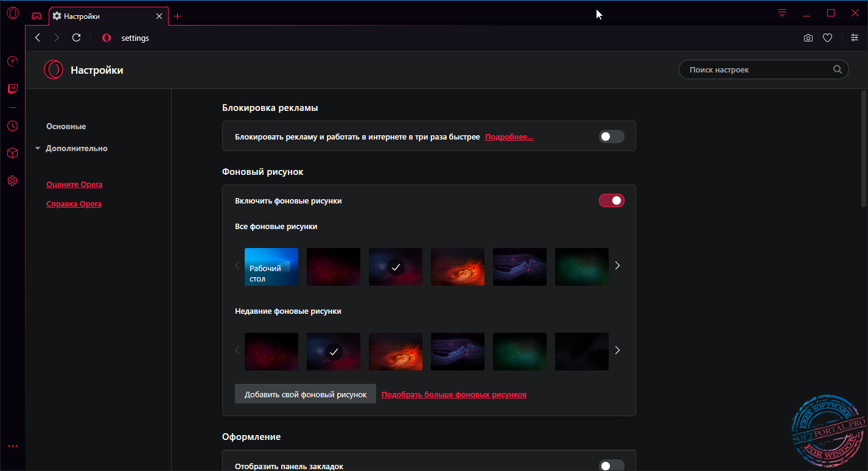
Task: Select the Настройки browser tab
Action: point(109,16)
